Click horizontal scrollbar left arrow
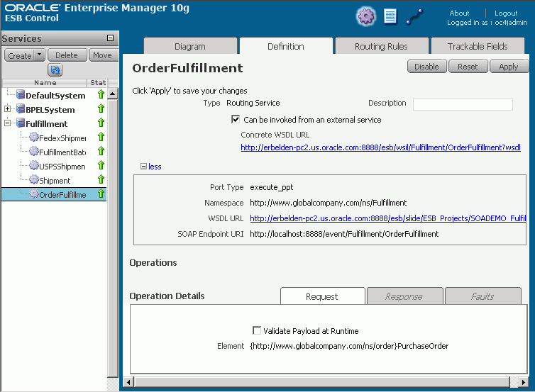The height and width of the screenshot is (392, 535). pos(128,382)
